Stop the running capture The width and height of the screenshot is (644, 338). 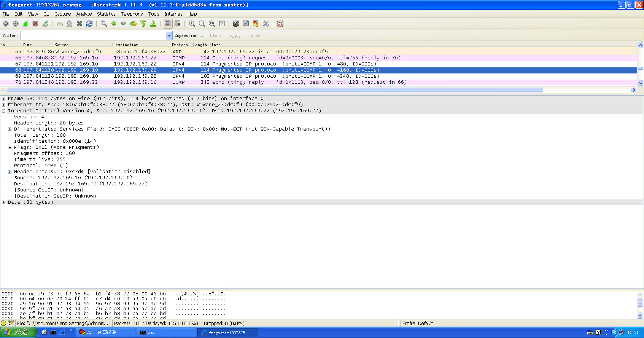tap(35, 24)
